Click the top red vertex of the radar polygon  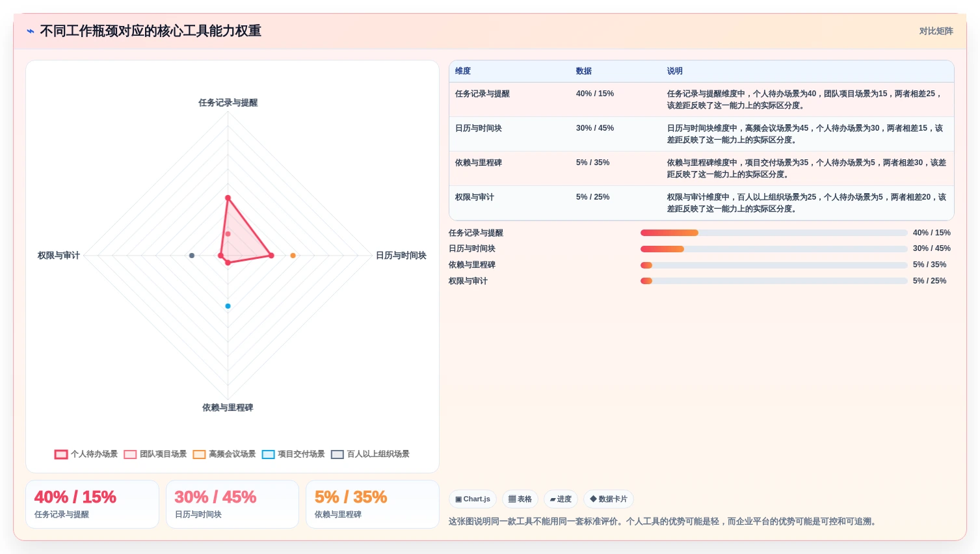pos(228,198)
